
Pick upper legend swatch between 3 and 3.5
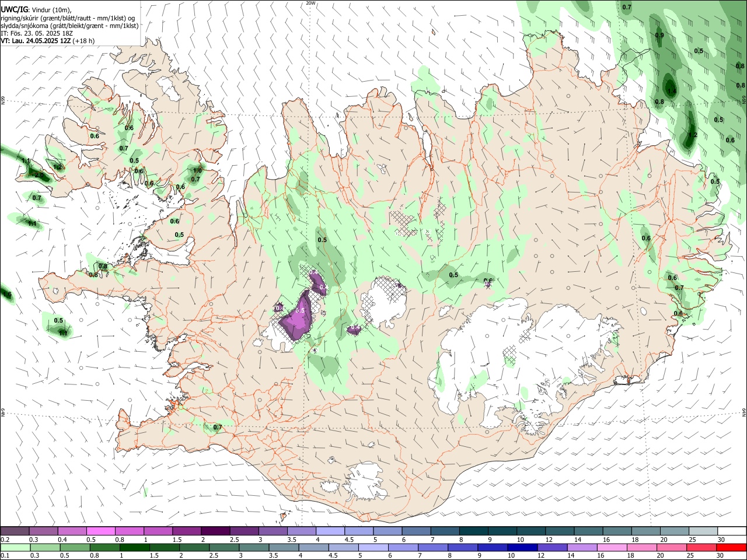273,531
